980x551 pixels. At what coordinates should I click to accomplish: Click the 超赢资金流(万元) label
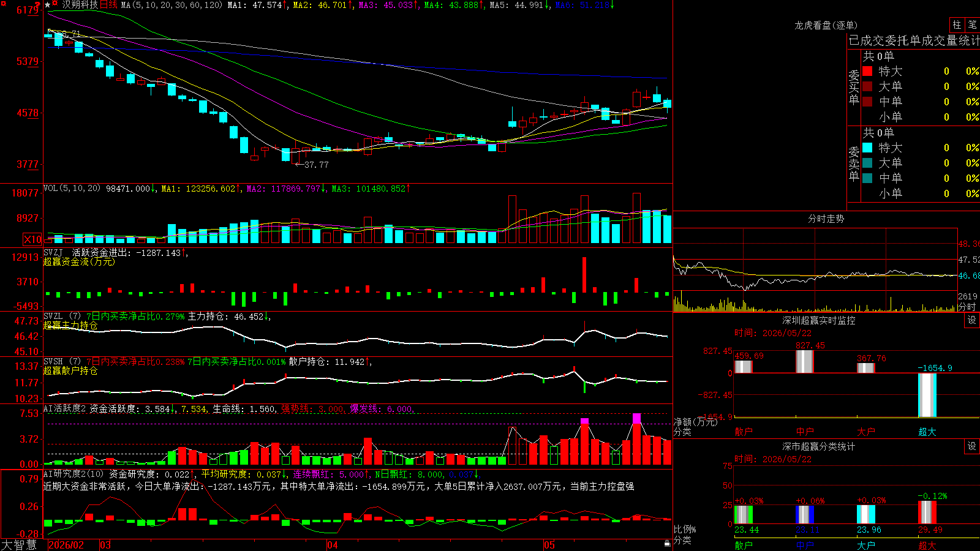79,261
